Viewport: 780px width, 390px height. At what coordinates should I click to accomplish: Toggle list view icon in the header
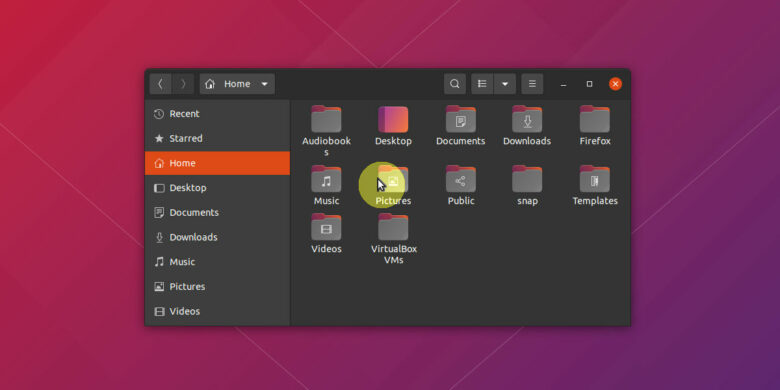(x=482, y=84)
